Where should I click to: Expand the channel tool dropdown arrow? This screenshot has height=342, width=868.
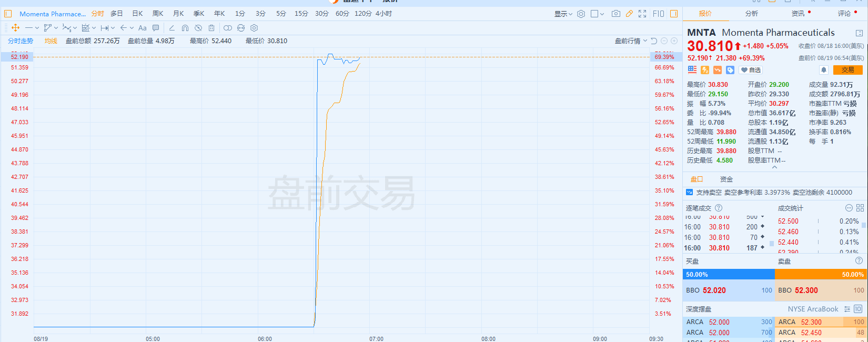(x=56, y=28)
